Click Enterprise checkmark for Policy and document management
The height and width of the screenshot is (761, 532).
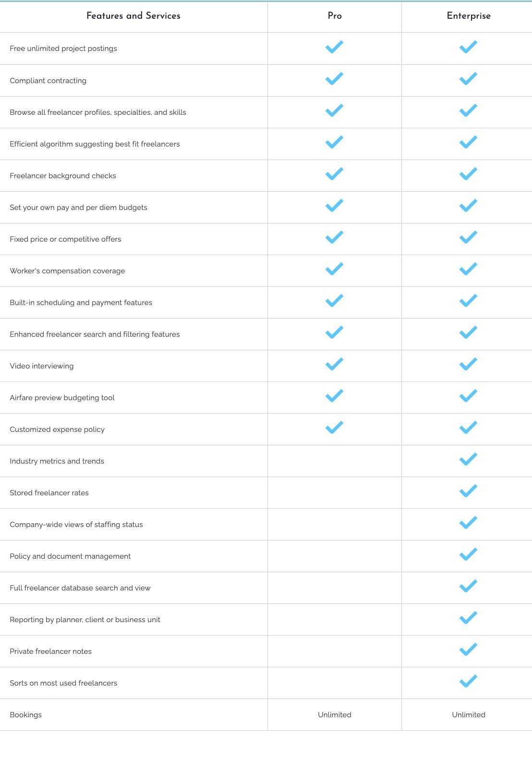pyautogui.click(x=468, y=555)
